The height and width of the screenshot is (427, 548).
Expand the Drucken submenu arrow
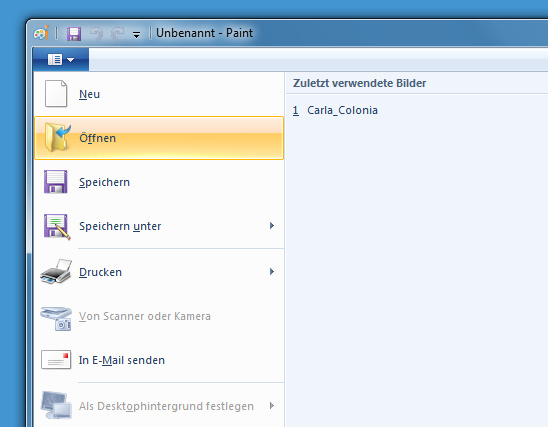pos(272,272)
